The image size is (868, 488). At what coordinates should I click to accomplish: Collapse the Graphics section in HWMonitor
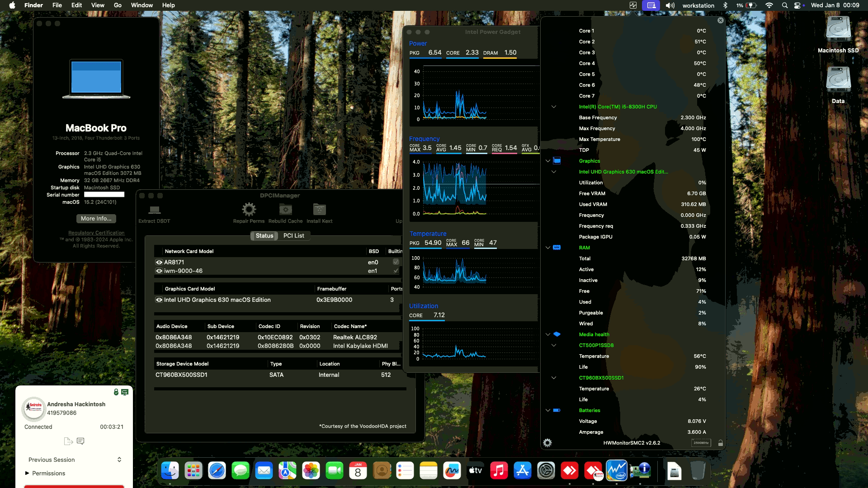(548, 161)
